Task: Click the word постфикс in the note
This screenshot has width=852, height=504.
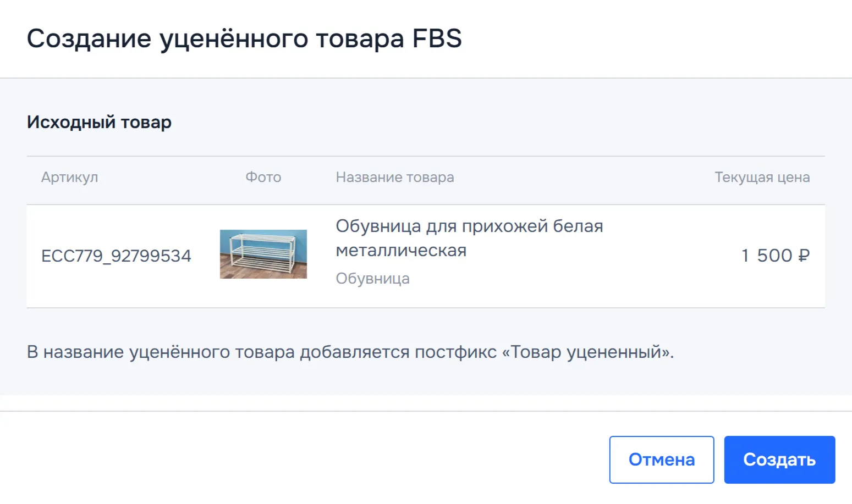Action: pyautogui.click(x=455, y=352)
